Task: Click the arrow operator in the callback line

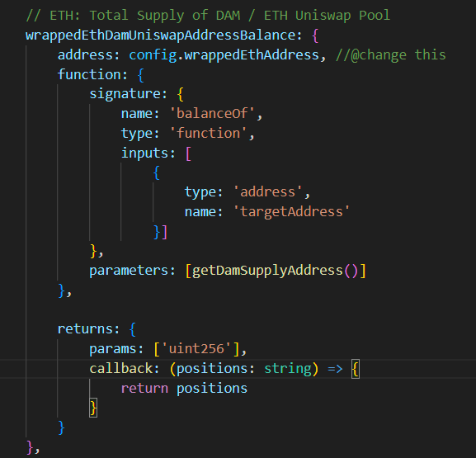Action: pyautogui.click(x=335, y=369)
